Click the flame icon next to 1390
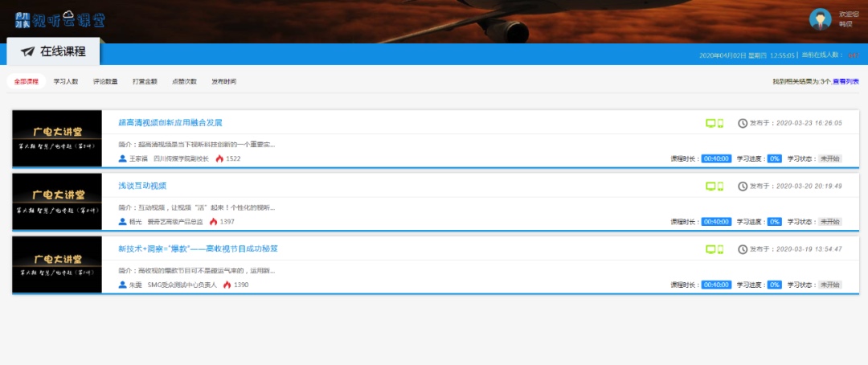This screenshot has width=868, height=365. 227,285
